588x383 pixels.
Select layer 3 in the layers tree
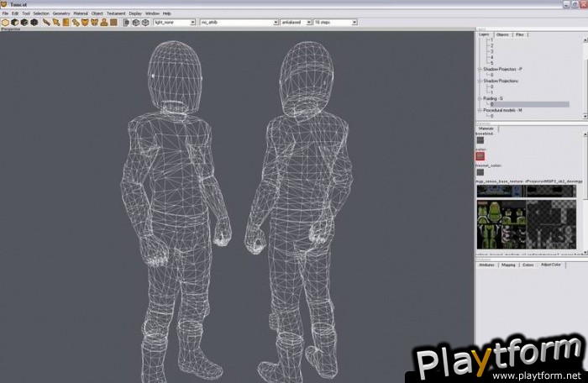(492, 52)
